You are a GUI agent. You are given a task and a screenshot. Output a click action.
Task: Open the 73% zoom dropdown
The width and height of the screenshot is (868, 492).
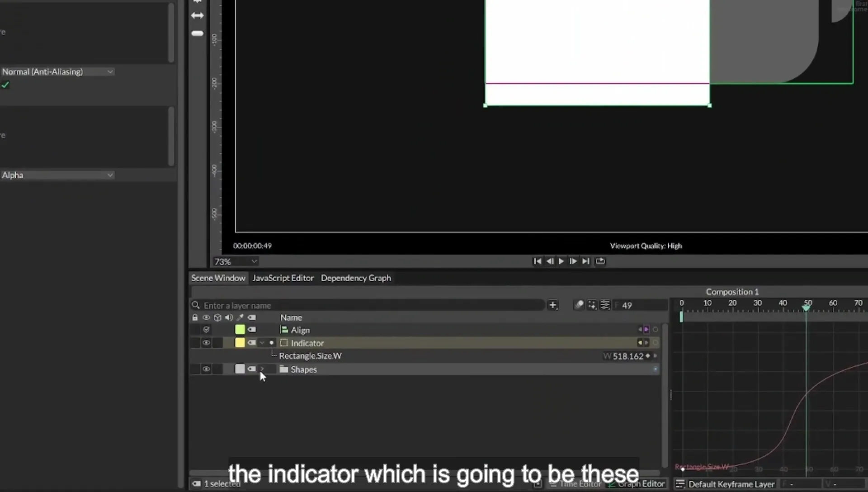[x=236, y=261]
